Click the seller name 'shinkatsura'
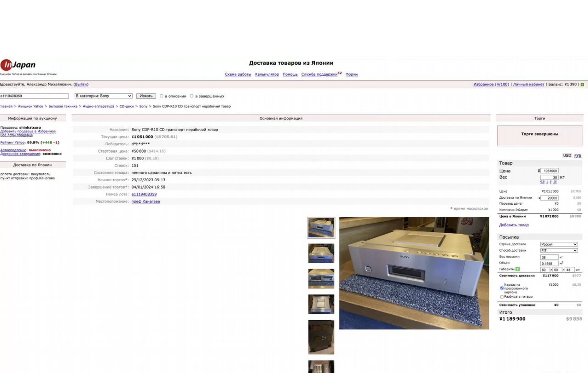 click(30, 127)
